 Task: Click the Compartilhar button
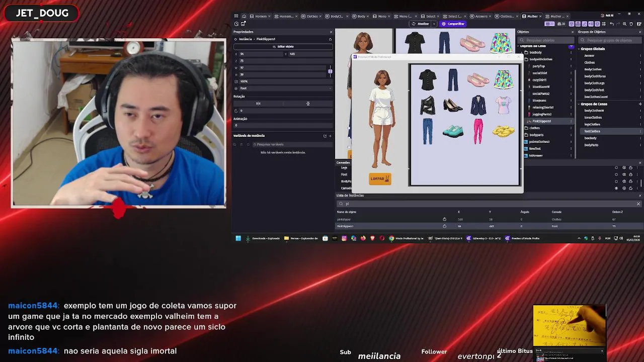coord(453,24)
